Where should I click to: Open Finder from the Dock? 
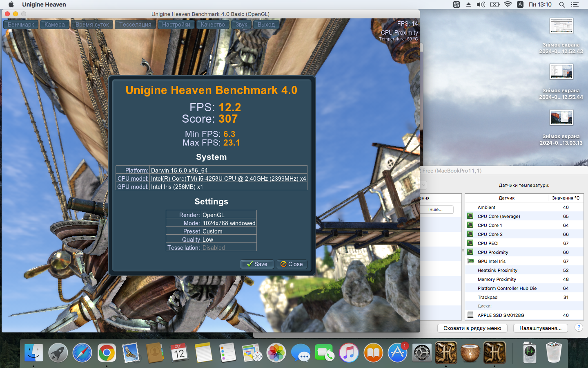pos(33,352)
